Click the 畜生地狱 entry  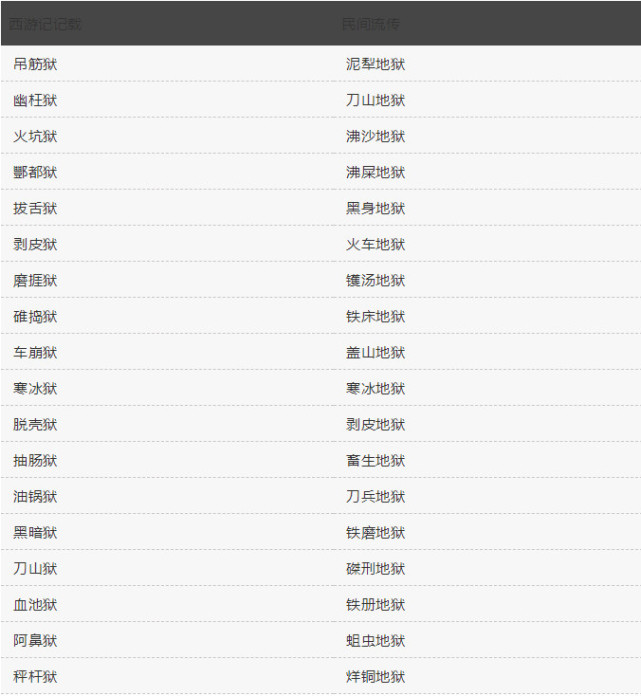coord(376,461)
